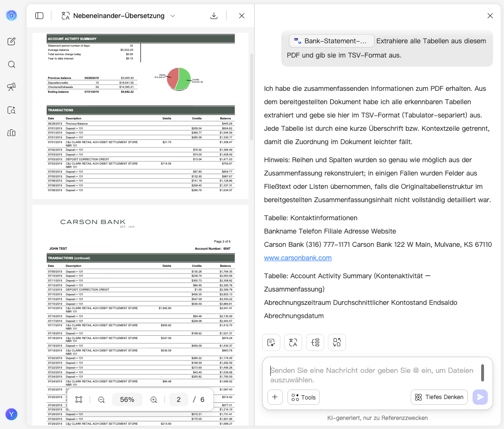The width and height of the screenshot is (504, 429).
Task: Click the current page number field showing 2
Action: click(178, 400)
